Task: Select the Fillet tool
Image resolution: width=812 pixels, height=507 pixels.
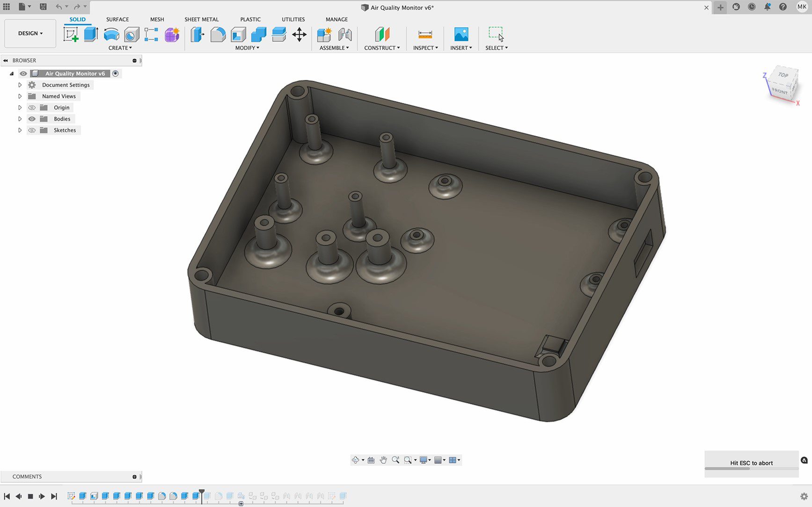Action: 218,34
